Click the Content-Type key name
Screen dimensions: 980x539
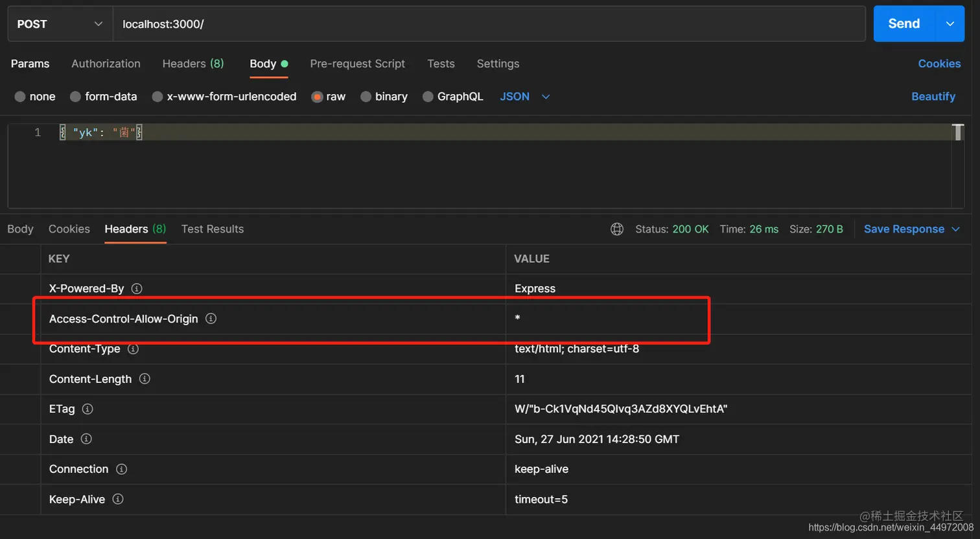(x=84, y=349)
